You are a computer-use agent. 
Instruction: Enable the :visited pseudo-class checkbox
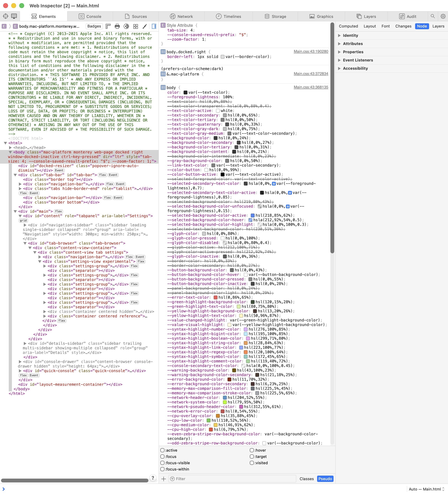(x=252, y=463)
